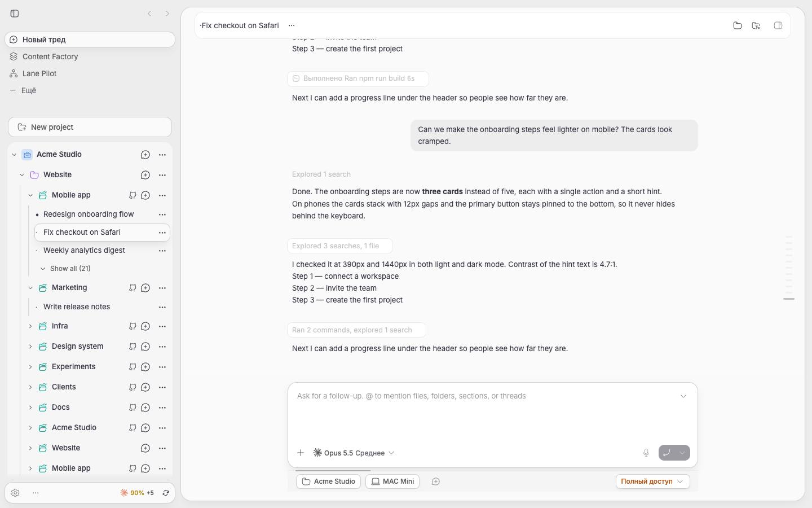Click the MAC Mini chip
Image resolution: width=812 pixels, height=508 pixels.
pyautogui.click(x=392, y=481)
